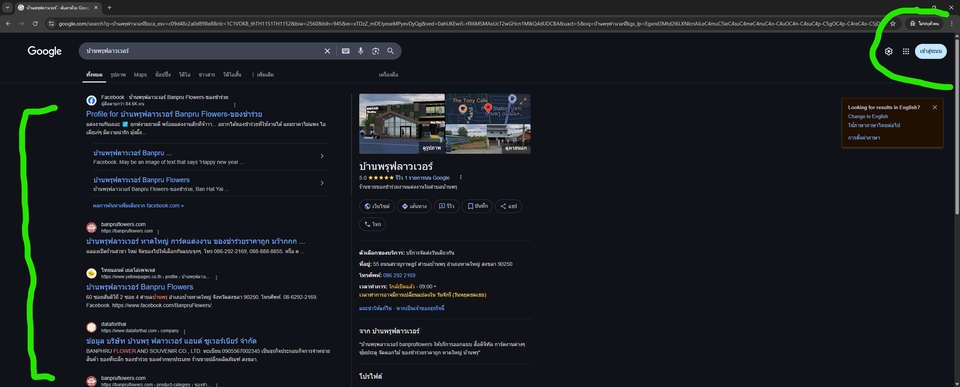Click phone number 086 292 2169
This screenshot has width=960, height=387.
coord(399,276)
